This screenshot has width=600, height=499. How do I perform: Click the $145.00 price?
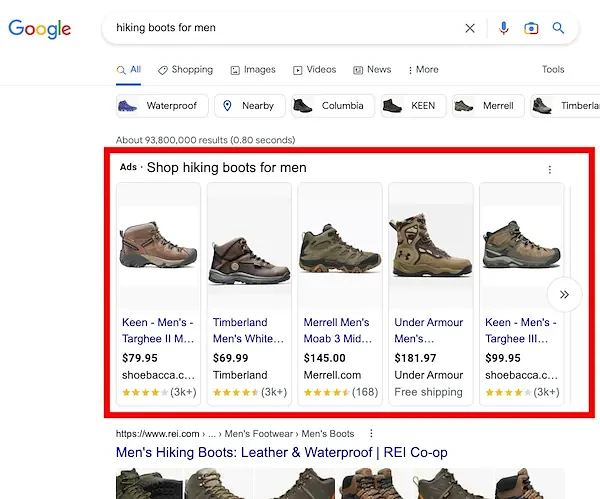[x=324, y=358]
